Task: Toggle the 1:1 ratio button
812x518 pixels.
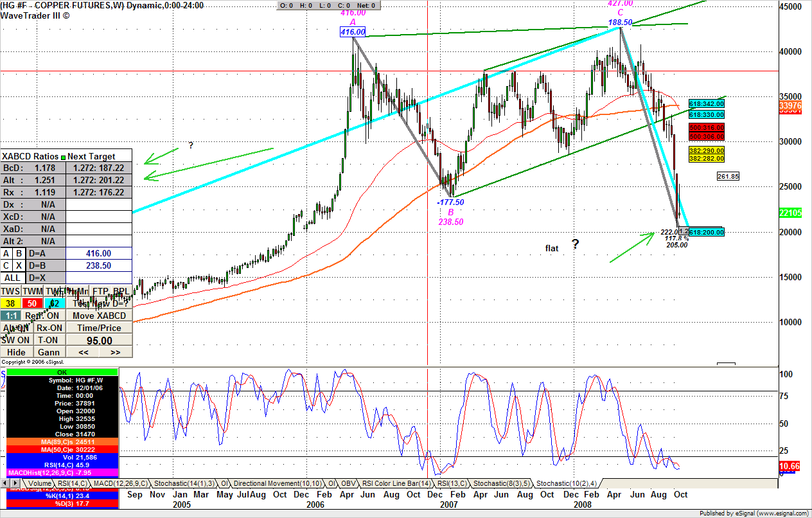Action: [x=11, y=316]
